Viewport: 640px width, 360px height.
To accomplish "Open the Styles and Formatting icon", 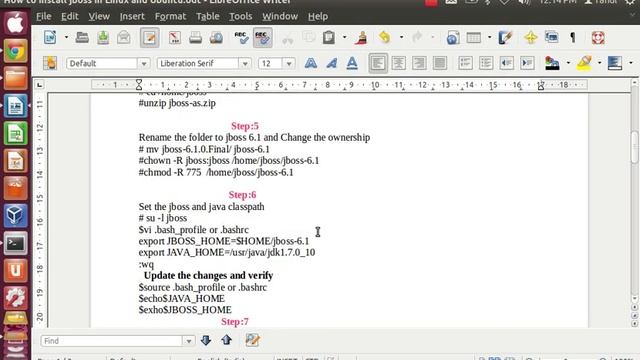I will (50, 63).
